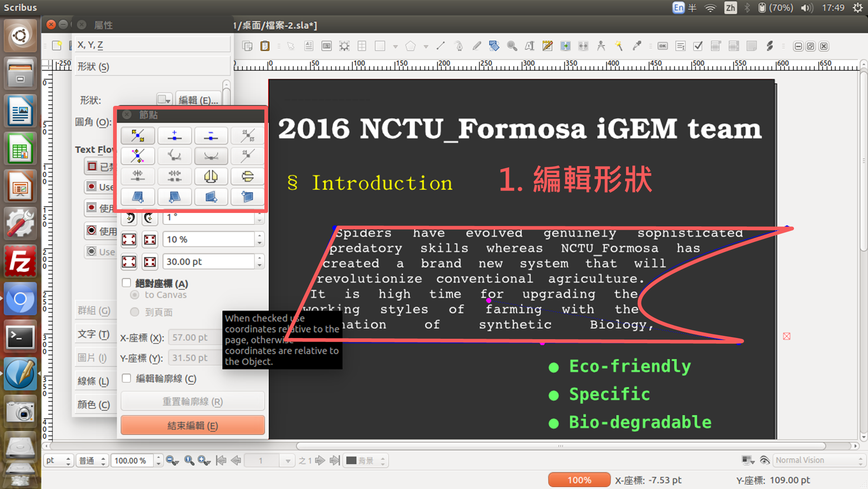Click the rotation angle 1° field
Viewport: 868px width, 489px height.
209,218
